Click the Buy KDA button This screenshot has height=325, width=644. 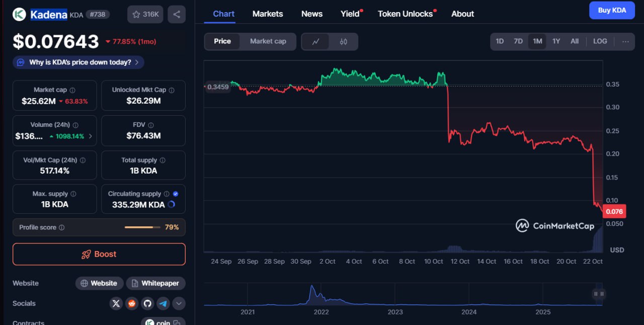(x=612, y=10)
